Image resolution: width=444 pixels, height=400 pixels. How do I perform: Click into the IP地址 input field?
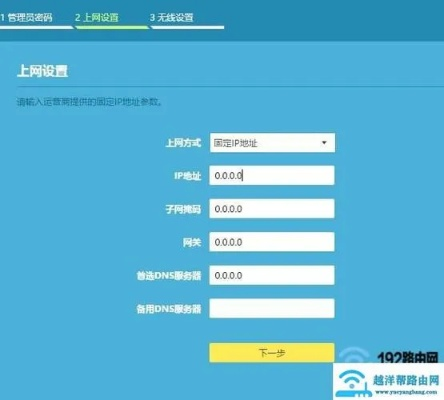click(x=272, y=175)
